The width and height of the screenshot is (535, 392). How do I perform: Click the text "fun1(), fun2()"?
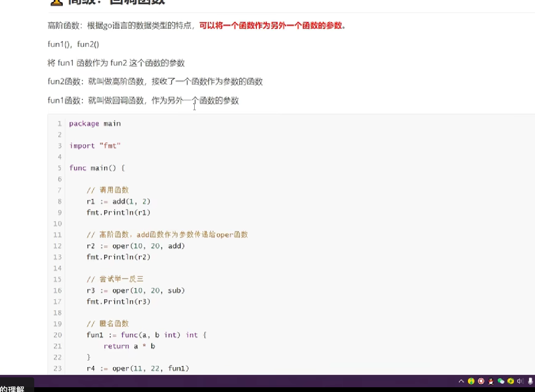tap(73, 44)
